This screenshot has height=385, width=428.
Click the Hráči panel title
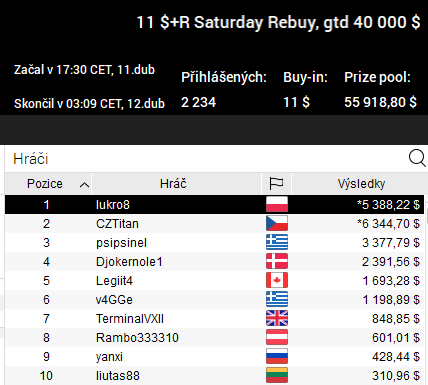coord(31,159)
